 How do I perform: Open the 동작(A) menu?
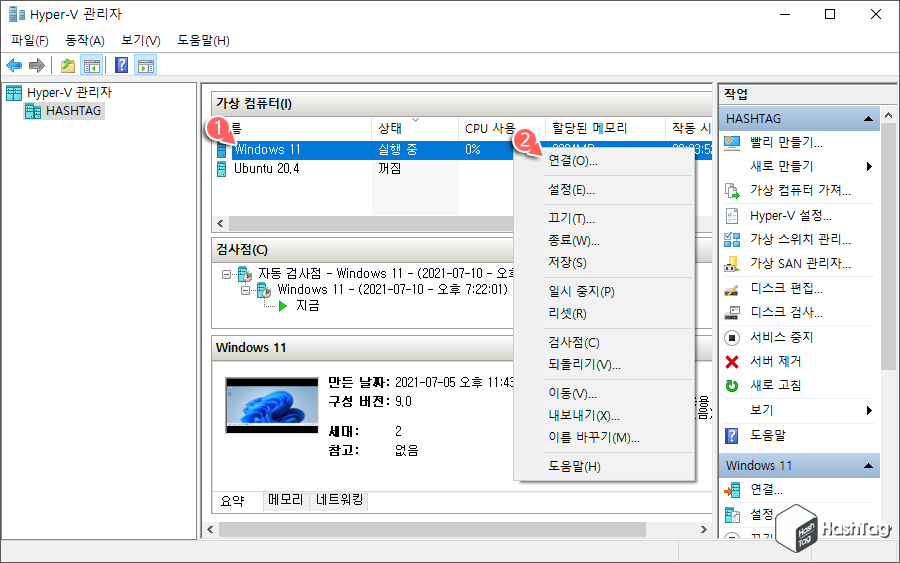point(84,40)
